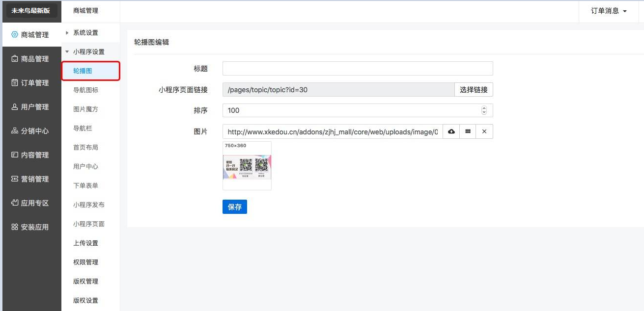Screen dimensions: 644x311
Task: Open 用户管理 via its person icon
Action: pos(15,107)
